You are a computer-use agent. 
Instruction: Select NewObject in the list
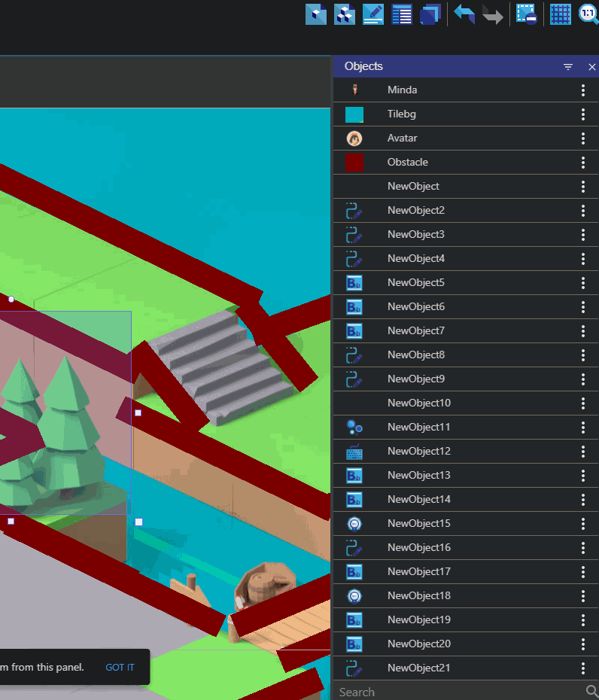(466, 186)
